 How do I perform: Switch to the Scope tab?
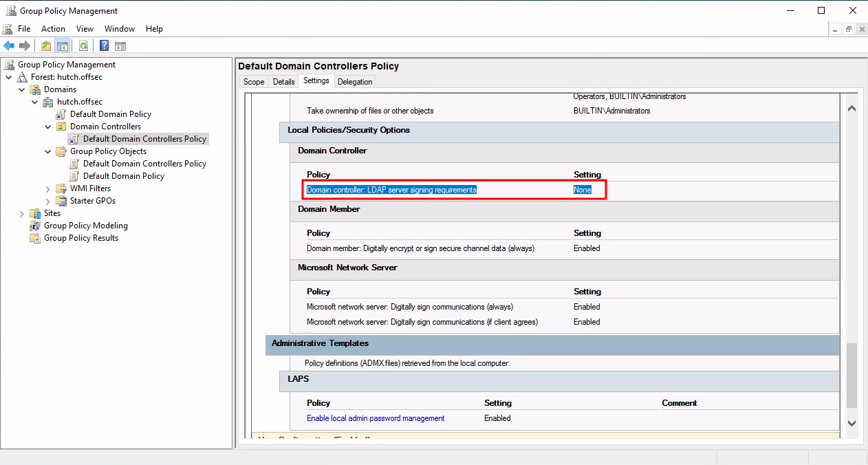(254, 82)
